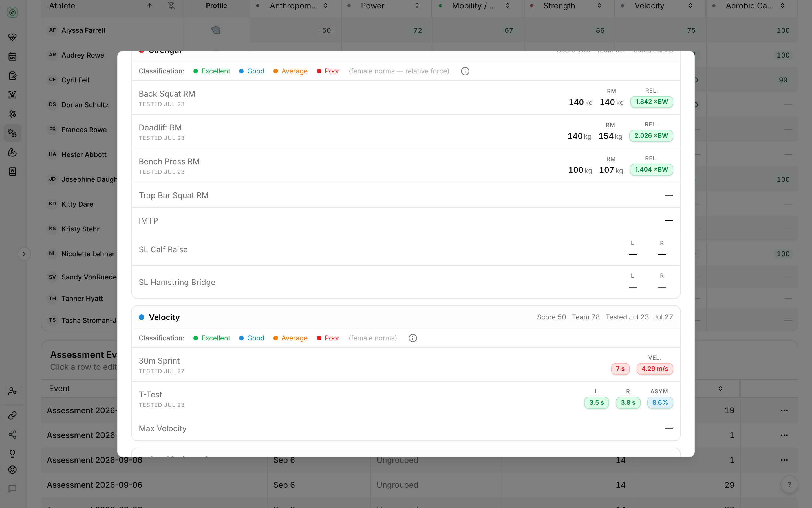This screenshot has height=508, width=812.
Task: Open the compass logo icon in sidebar
Action: pyautogui.click(x=12, y=12)
